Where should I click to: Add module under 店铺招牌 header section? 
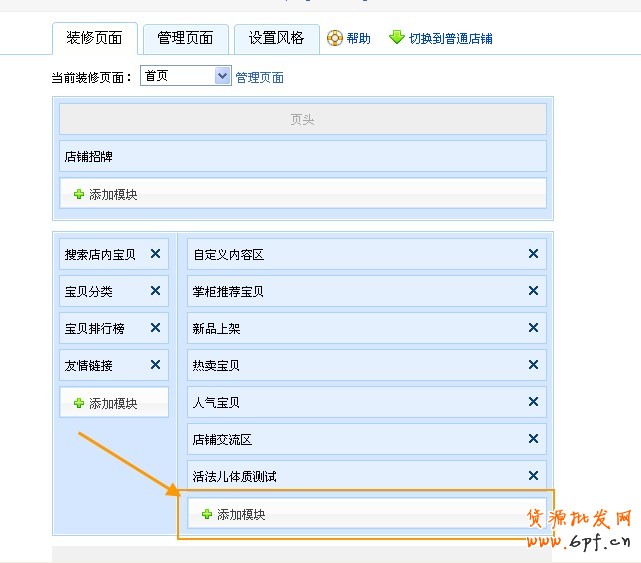point(105,194)
